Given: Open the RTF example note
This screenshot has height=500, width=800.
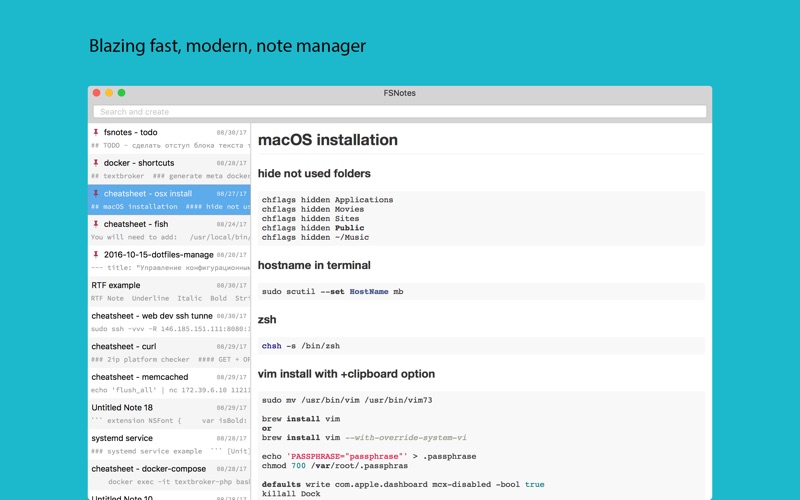Looking at the screenshot, I should (x=169, y=291).
